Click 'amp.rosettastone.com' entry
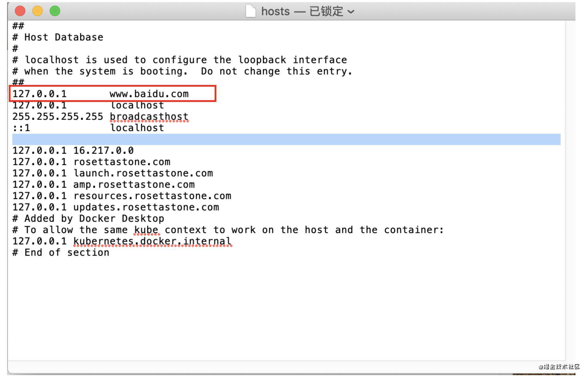588x377 pixels. pyautogui.click(x=134, y=185)
